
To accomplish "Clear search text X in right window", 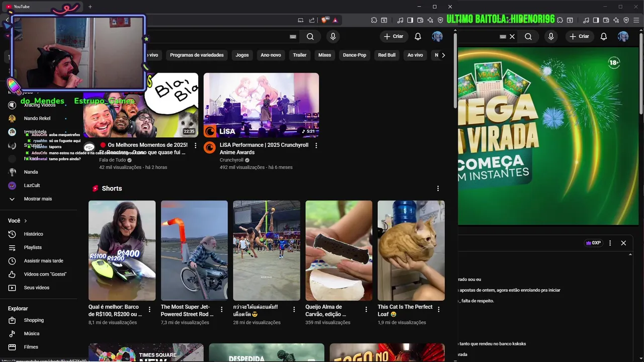I will pos(512,36).
